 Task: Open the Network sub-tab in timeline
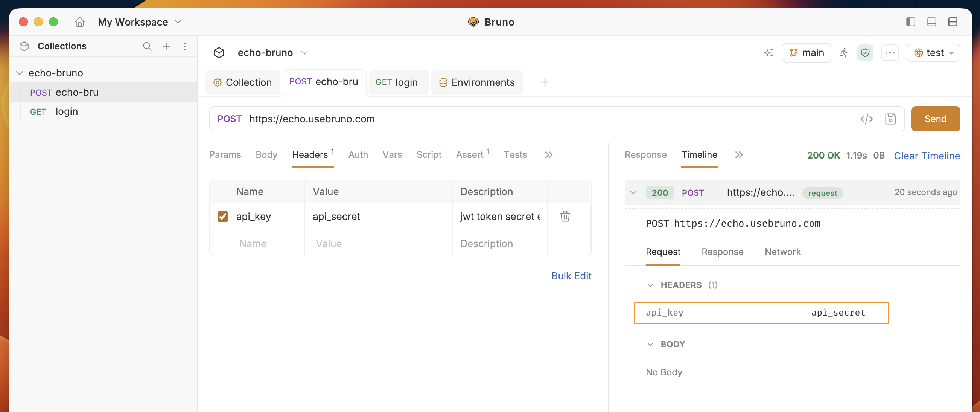782,252
